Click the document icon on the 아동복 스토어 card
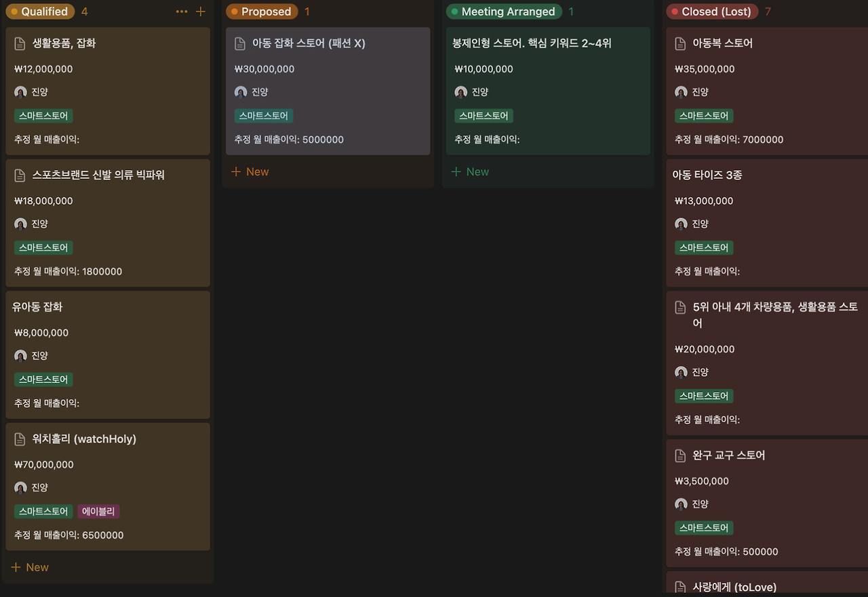 pyautogui.click(x=679, y=43)
